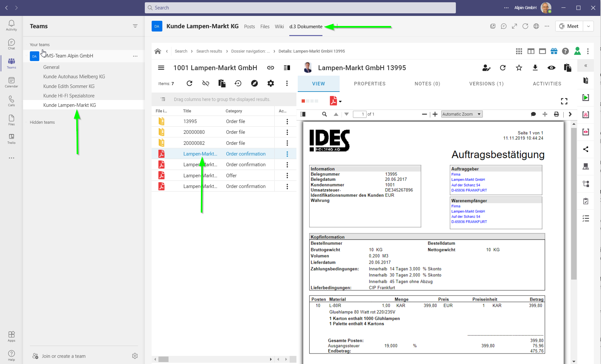Zoom in the PDF with plus
Viewport: 601px width, 364px height.
[435, 114]
